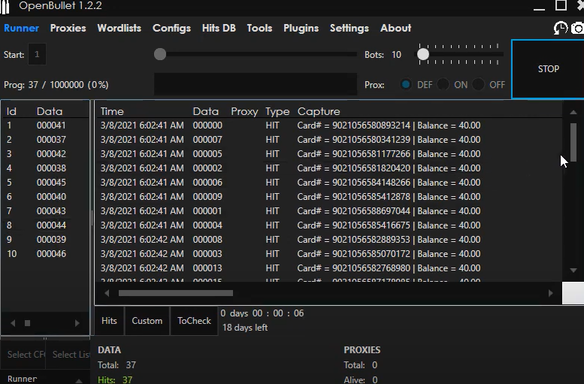
Task: Show the ToCheck results list
Action: (x=194, y=321)
